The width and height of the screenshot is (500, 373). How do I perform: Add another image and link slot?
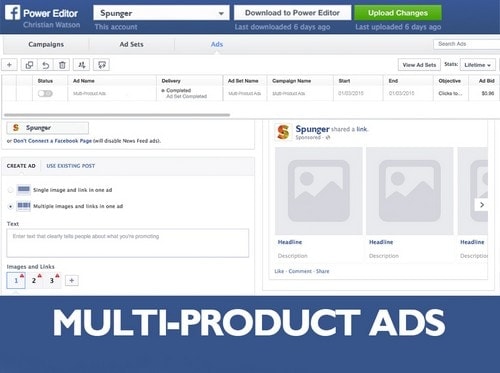coord(72,281)
